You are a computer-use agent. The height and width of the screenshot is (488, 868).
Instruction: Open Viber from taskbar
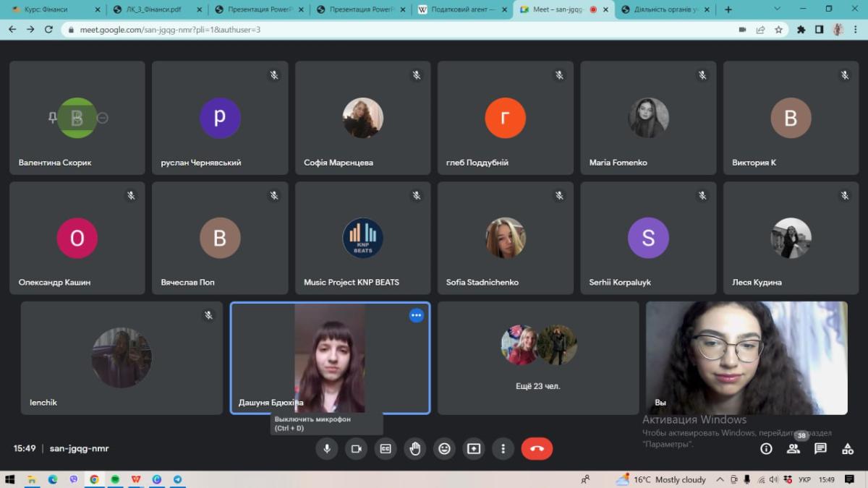(x=73, y=479)
